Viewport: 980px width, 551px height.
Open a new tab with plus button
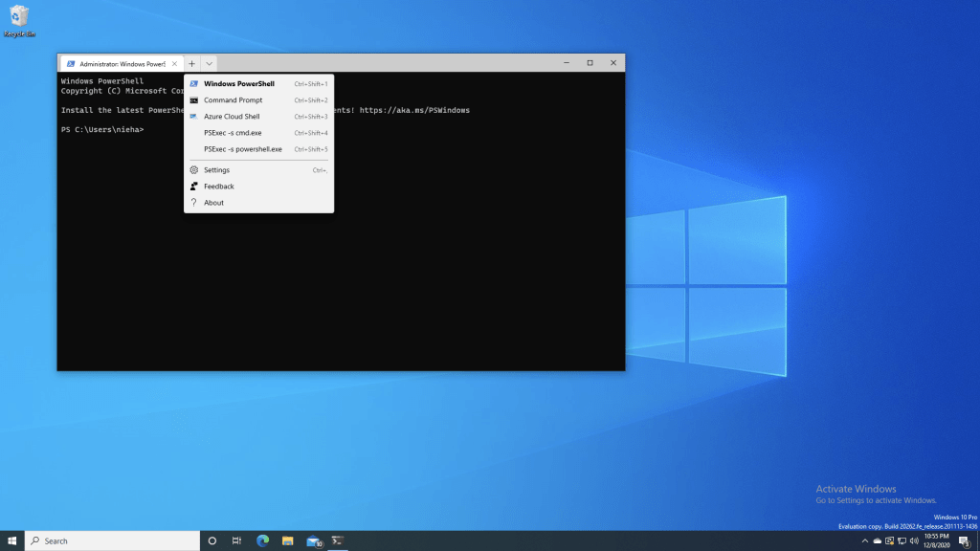(x=192, y=63)
